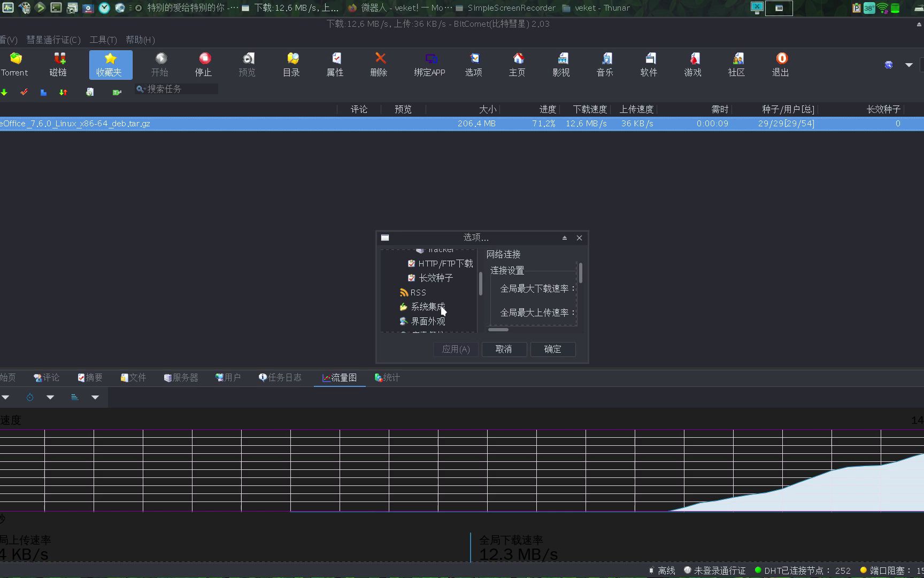This screenshot has height=578, width=924.
Task: Click the clock document scheduler icon
Action: [x=90, y=92]
